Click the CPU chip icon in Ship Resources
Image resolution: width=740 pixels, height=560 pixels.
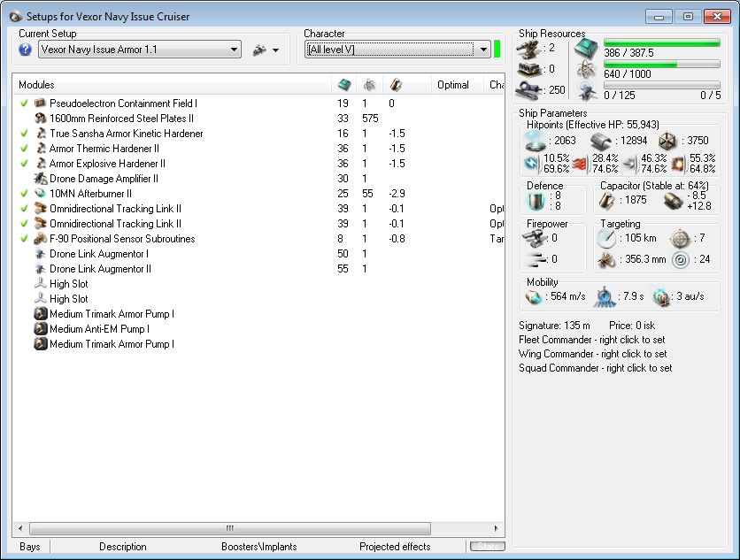[x=586, y=48]
